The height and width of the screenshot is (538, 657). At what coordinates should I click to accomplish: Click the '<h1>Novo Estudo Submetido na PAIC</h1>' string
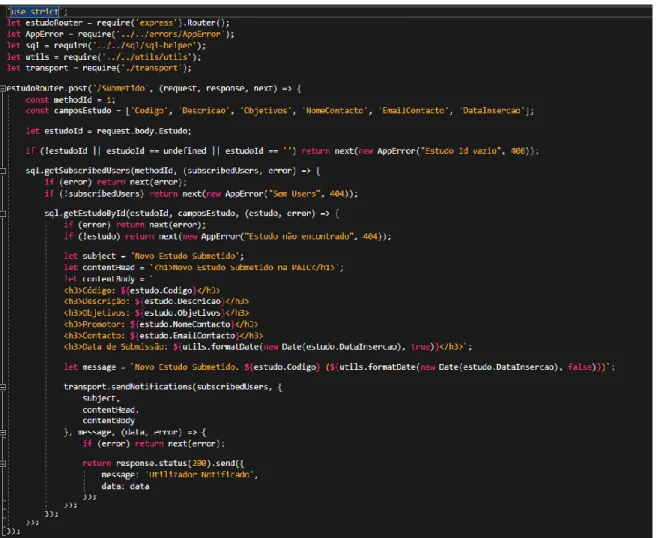[245, 267]
